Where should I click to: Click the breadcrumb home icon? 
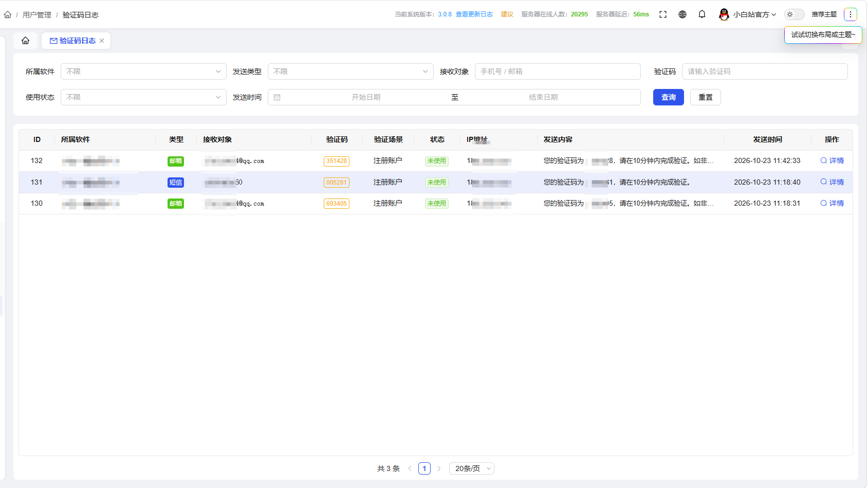pyautogui.click(x=8, y=14)
